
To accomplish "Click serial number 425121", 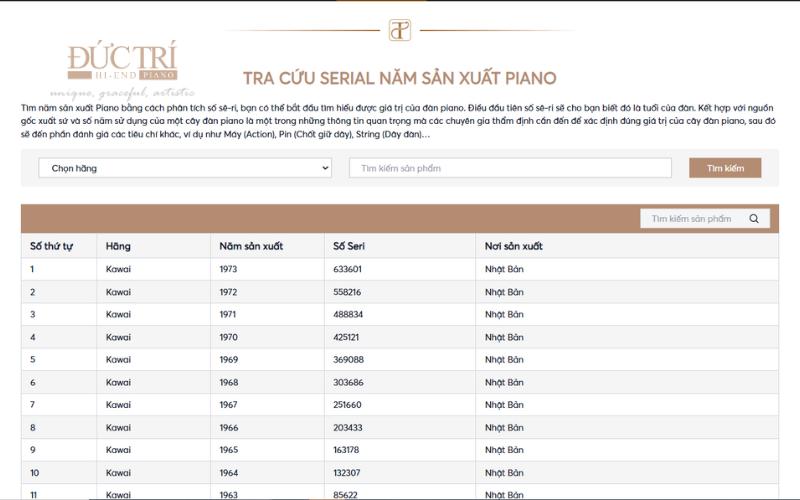I will 346,337.
